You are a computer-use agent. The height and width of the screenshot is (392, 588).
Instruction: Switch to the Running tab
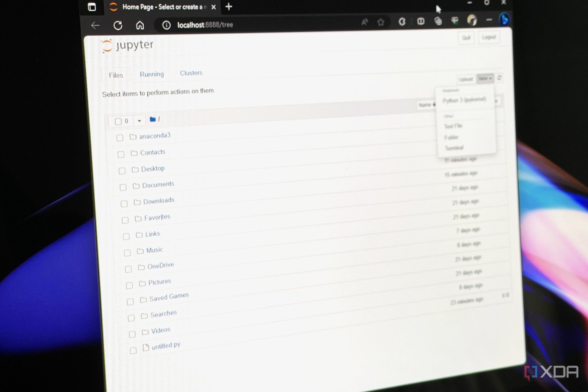[151, 74]
